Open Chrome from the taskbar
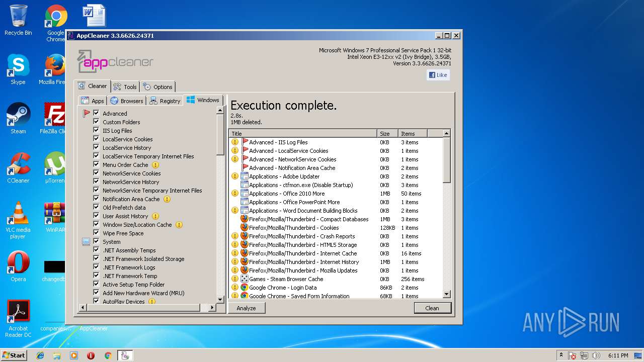The image size is (644, 362). pyautogui.click(x=108, y=355)
